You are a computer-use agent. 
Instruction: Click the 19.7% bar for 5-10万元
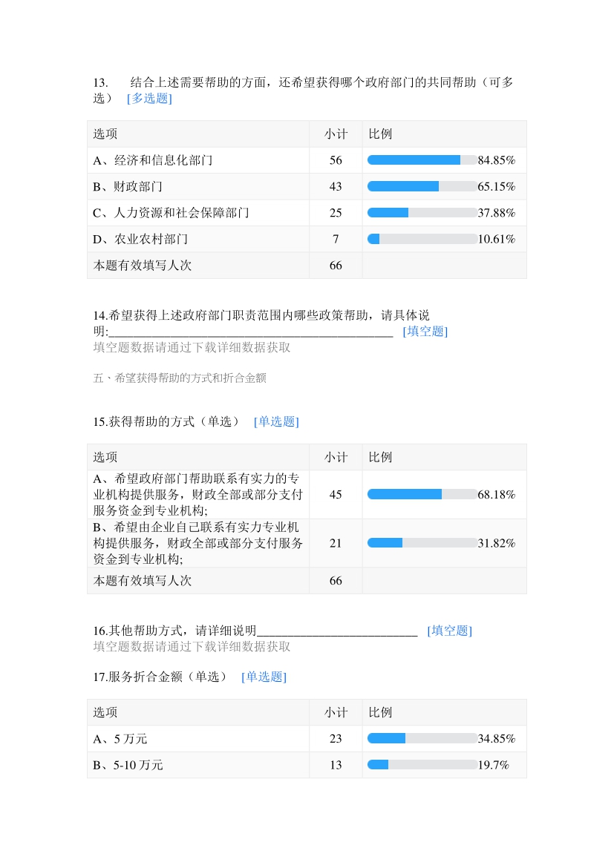(422, 765)
